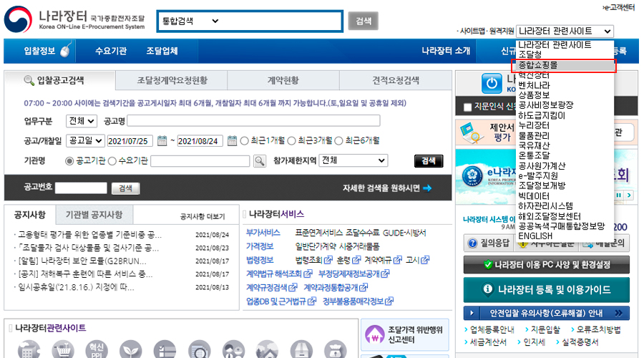The image size is (644, 358).
Task: Open the 입찰정보 menu
Action: [40, 51]
